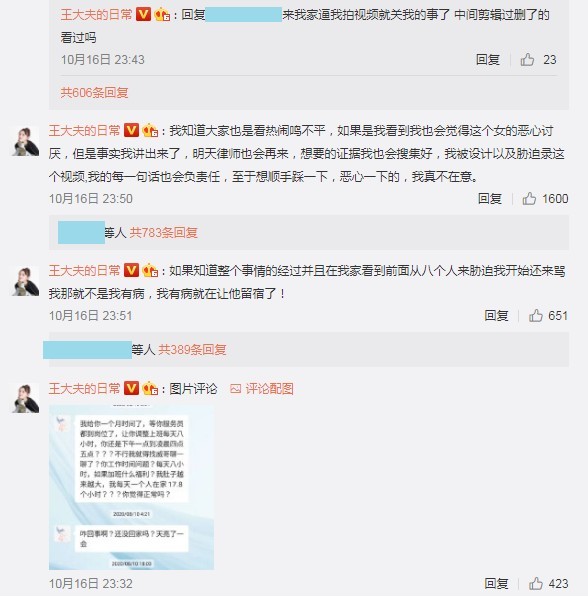Viewport: 588px width, 601px height.
Task: Click the picture icon next to 评论配图
Action: (235, 389)
